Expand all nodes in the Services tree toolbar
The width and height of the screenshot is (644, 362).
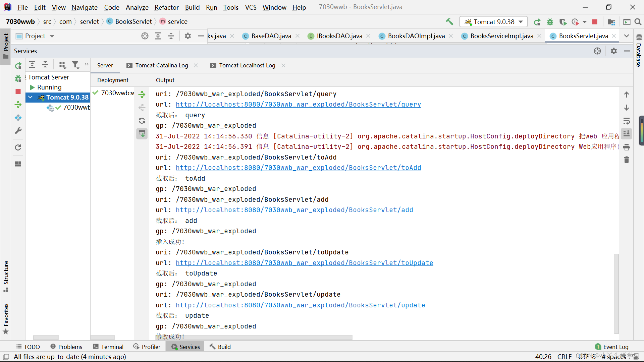tap(32, 64)
